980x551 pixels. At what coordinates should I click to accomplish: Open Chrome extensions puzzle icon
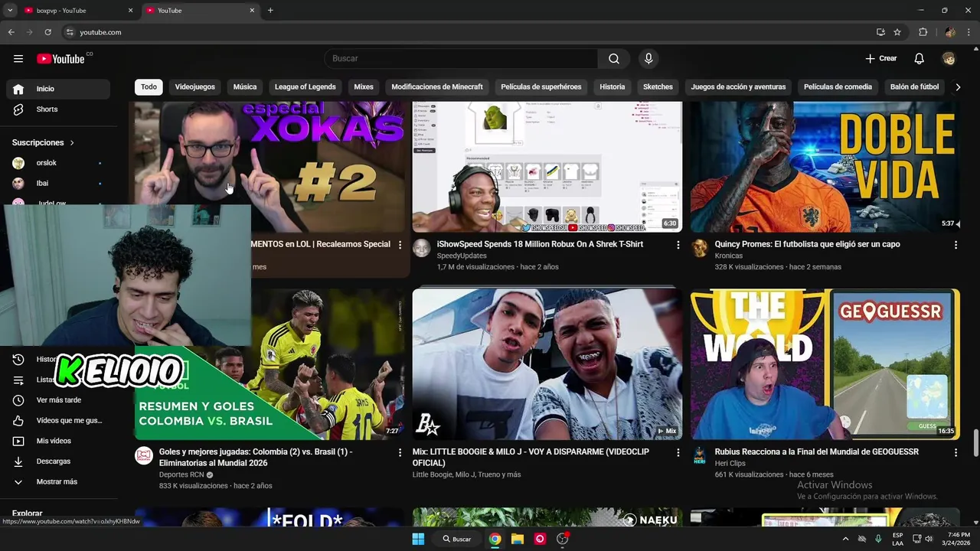(923, 32)
